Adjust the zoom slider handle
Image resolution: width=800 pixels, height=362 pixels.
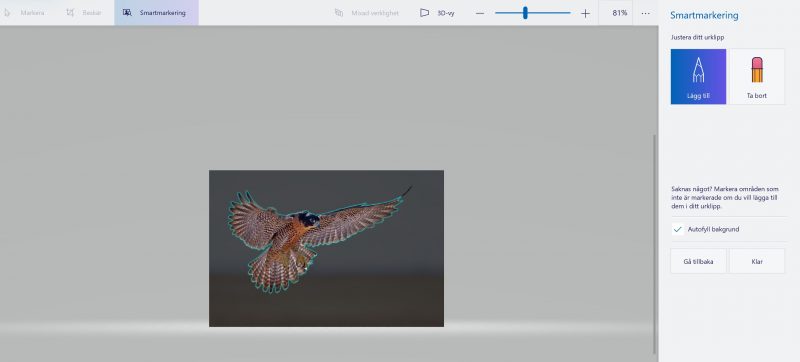(525, 13)
